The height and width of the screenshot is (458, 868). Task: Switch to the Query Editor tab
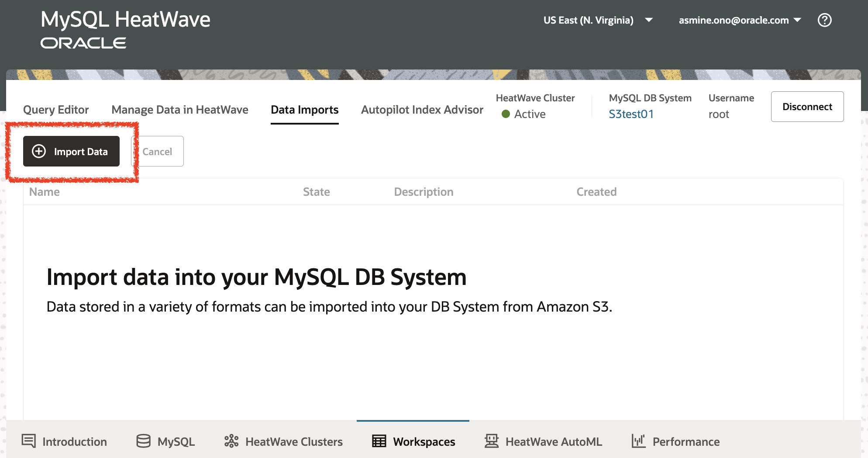click(x=56, y=110)
